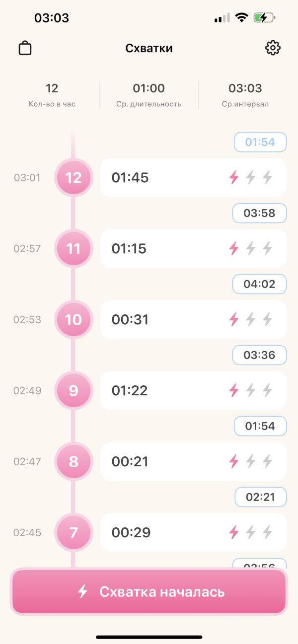Open the 00:31 duration contraction card
This screenshot has height=644, width=298.
click(x=164, y=319)
